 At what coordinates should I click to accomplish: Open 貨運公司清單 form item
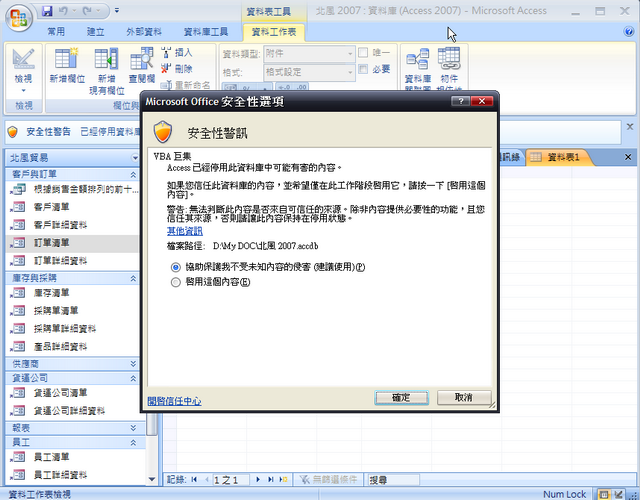coord(72,393)
